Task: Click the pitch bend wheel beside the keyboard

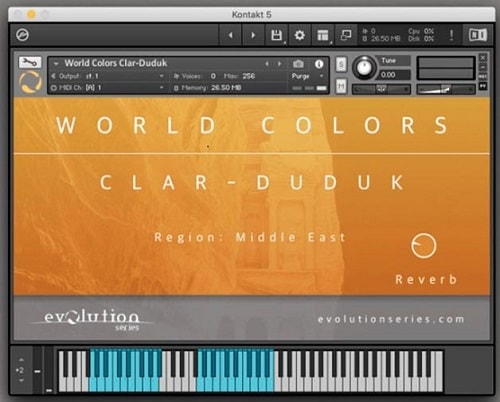Action: [37, 370]
